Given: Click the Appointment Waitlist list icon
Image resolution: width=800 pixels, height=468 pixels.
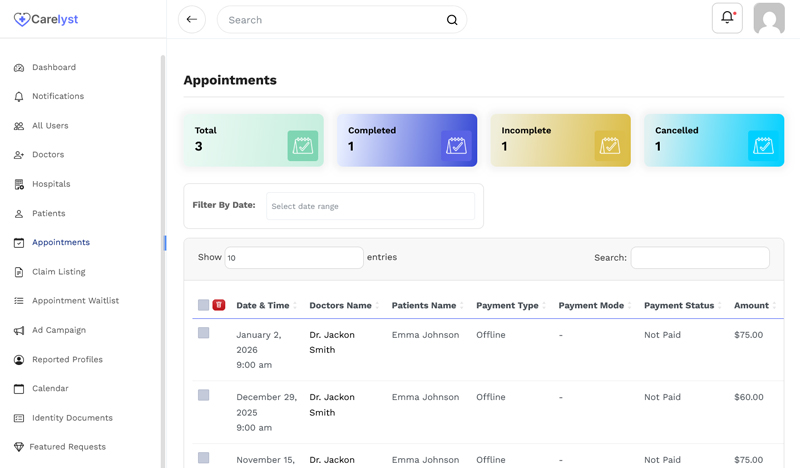Looking at the screenshot, I should [x=19, y=301].
